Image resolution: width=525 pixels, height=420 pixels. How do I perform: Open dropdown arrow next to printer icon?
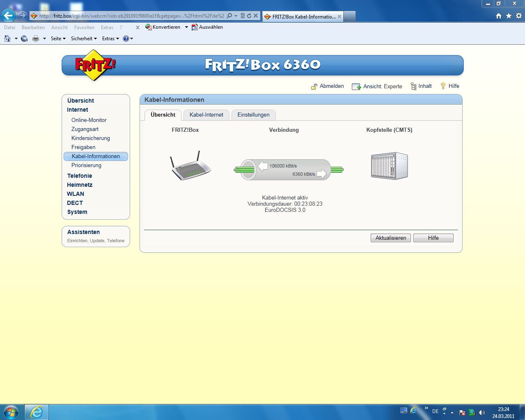coord(44,39)
